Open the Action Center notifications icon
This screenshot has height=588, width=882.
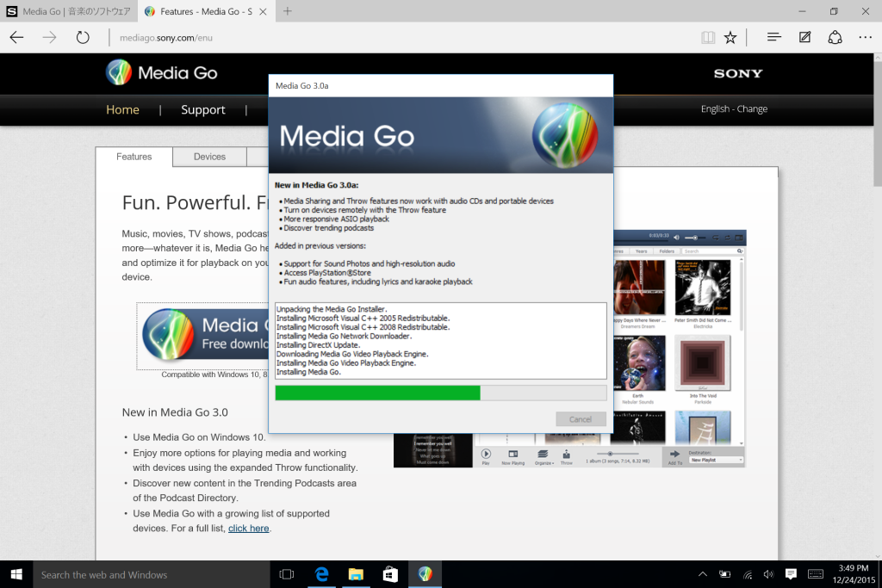(x=791, y=574)
